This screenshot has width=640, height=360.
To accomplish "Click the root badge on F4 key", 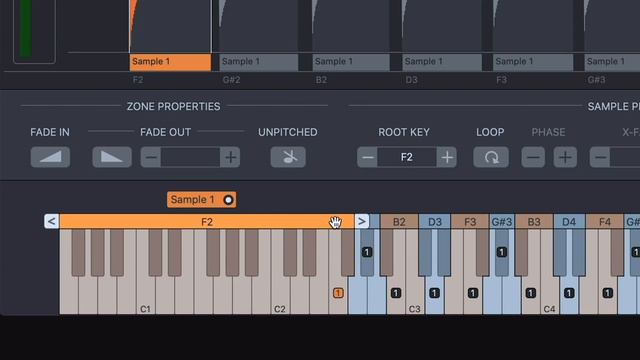I will tap(607, 293).
